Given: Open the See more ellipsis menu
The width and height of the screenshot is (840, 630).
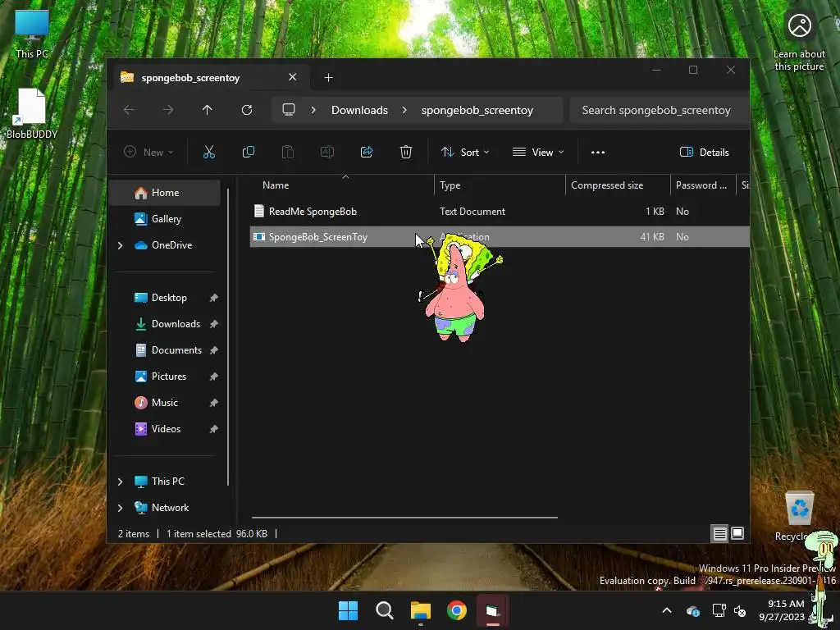Looking at the screenshot, I should click(598, 152).
